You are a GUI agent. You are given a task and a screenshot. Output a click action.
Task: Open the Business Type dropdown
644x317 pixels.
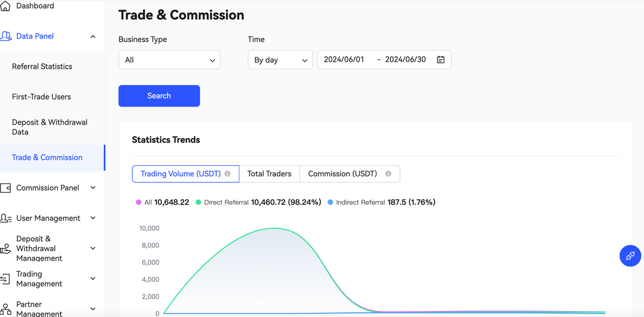click(x=169, y=60)
